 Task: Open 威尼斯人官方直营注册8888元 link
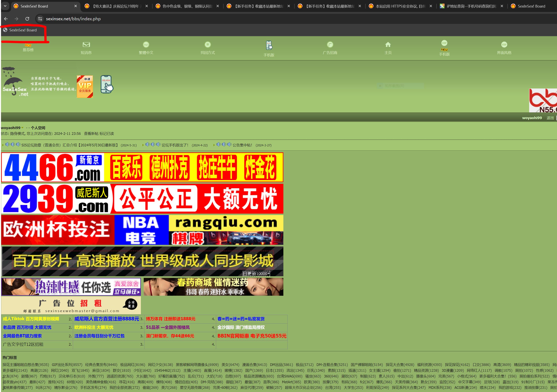107,319
